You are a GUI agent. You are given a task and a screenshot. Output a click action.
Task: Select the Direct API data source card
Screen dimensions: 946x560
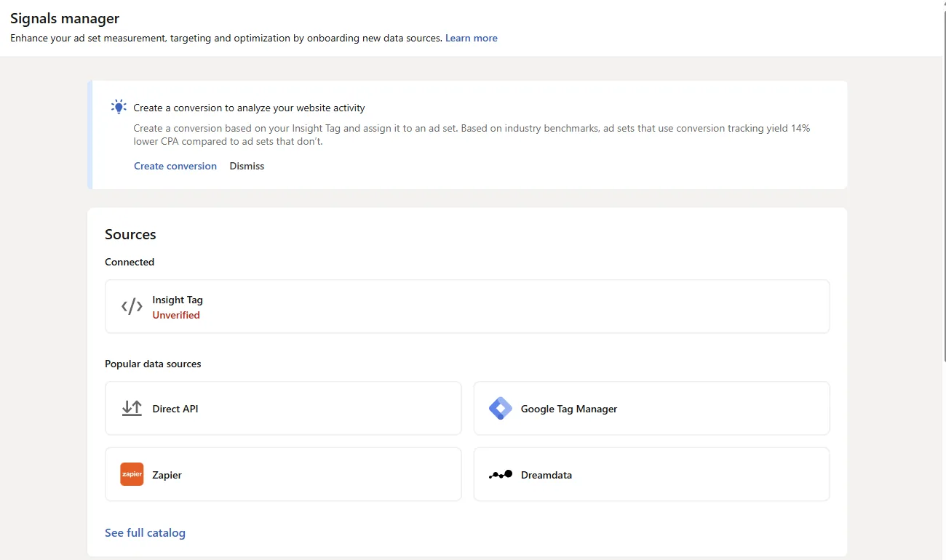coord(283,408)
